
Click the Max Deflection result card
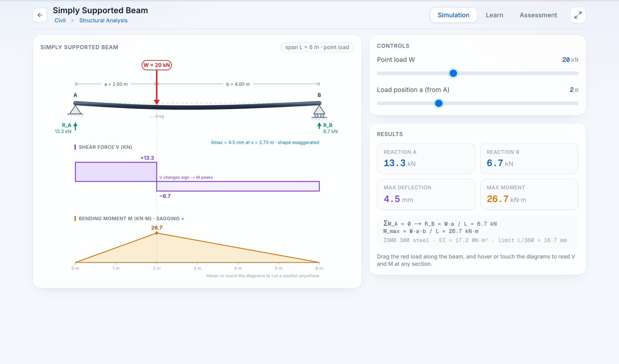[x=426, y=194]
